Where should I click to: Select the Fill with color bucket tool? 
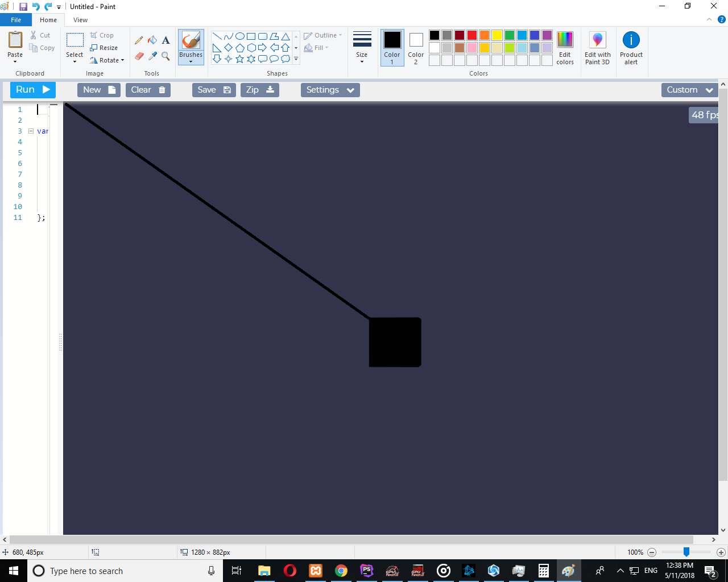pos(152,40)
